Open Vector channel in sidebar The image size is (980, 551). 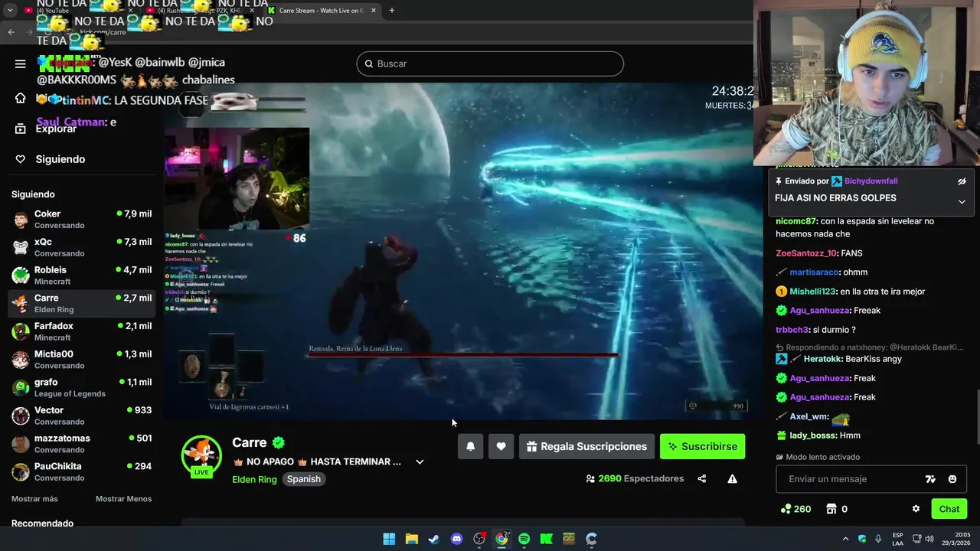(81, 416)
